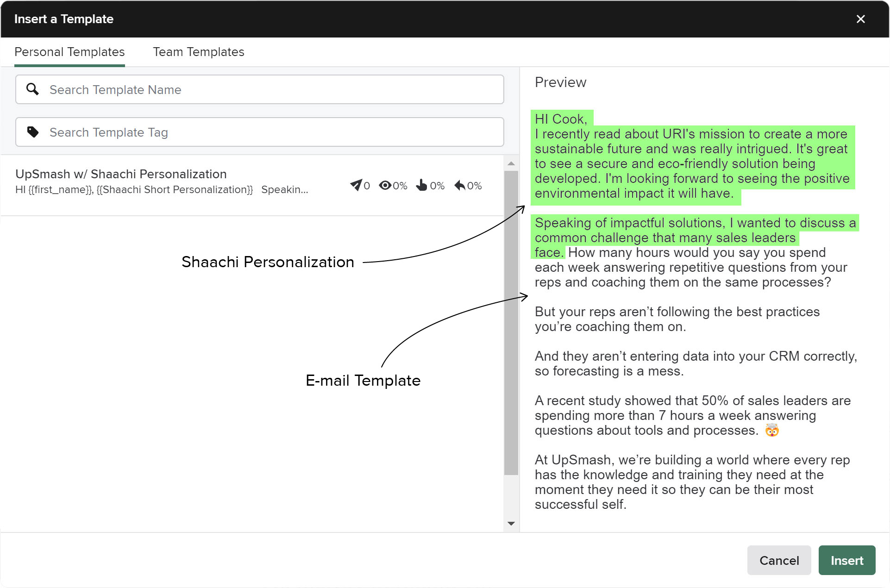This screenshot has height=588, width=890.
Task: Click the template list scroll down arrow
Action: click(511, 524)
